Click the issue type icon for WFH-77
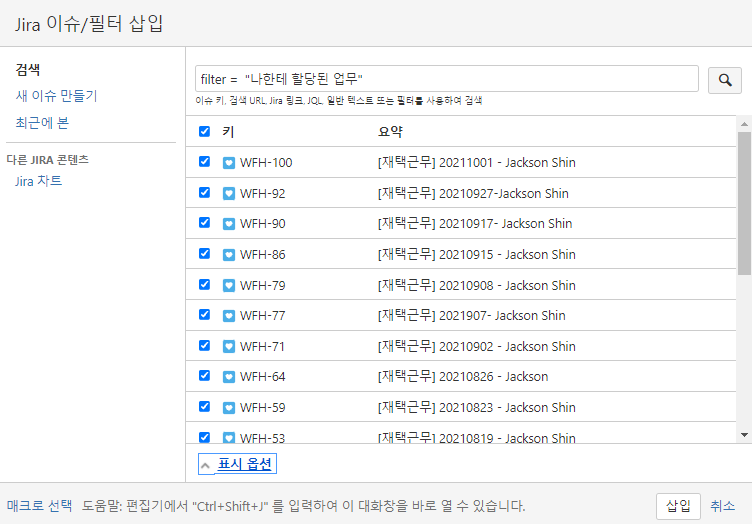 point(229,316)
